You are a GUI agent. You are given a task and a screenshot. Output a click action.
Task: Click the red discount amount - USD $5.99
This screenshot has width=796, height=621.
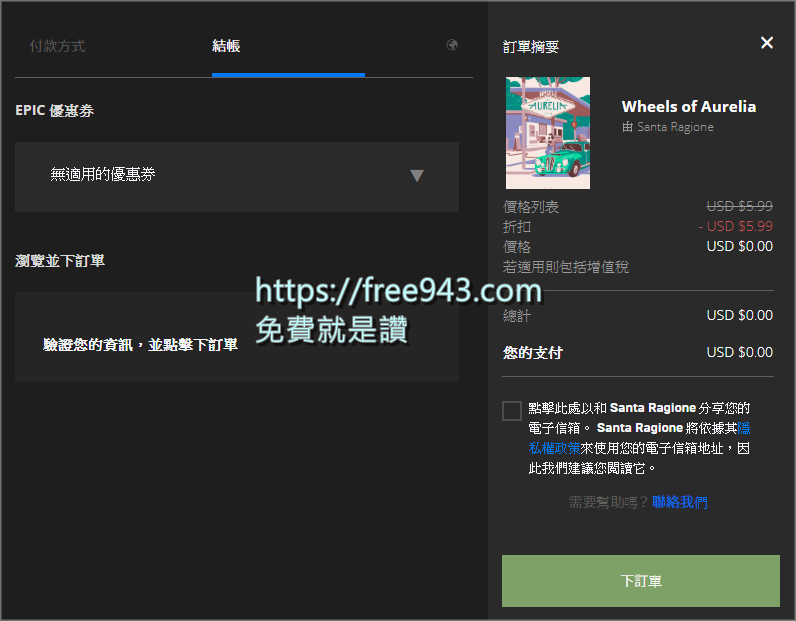(735, 226)
